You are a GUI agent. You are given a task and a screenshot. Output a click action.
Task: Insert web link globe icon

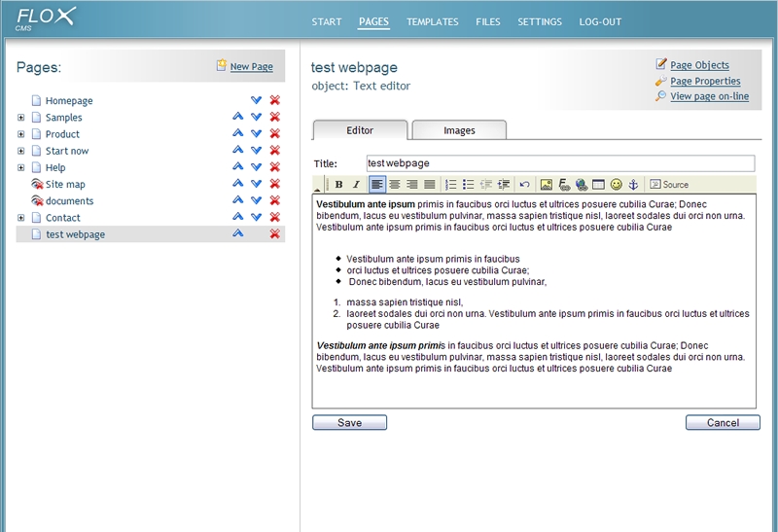pyautogui.click(x=582, y=185)
